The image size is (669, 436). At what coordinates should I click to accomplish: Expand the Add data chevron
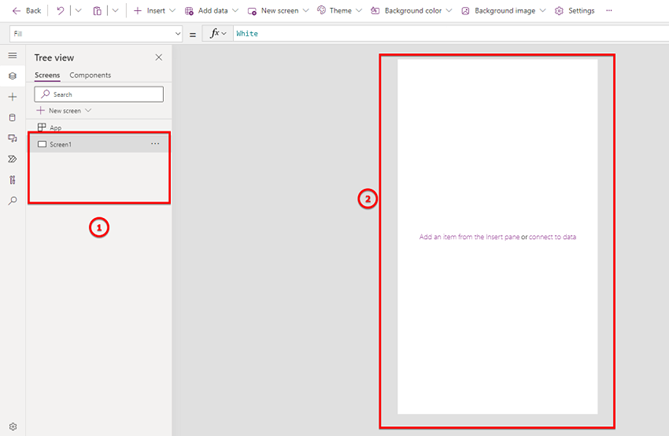coord(235,11)
